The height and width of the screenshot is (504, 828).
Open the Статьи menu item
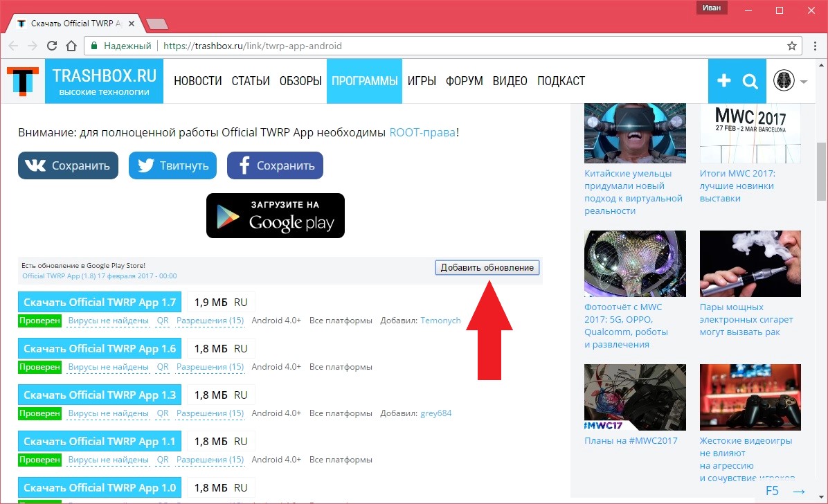pos(251,81)
